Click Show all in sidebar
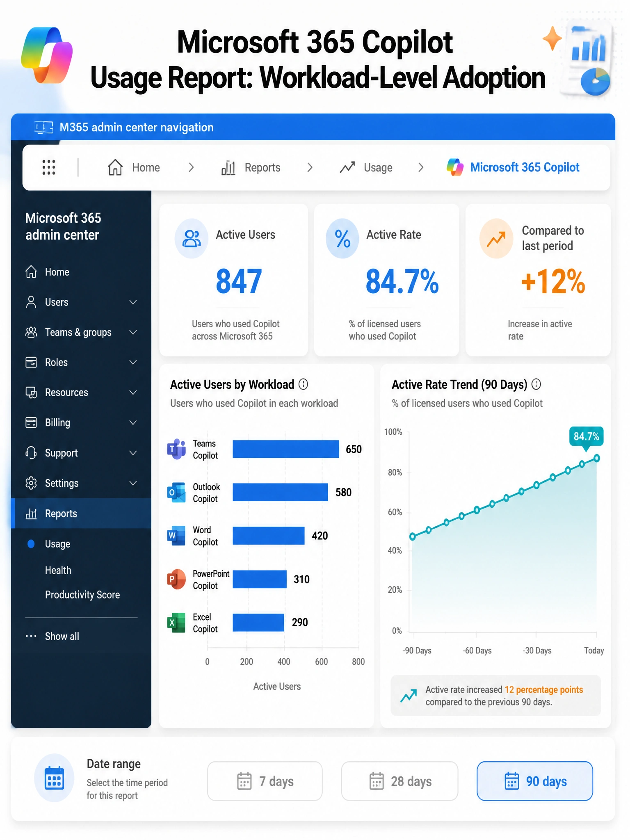 (x=62, y=636)
